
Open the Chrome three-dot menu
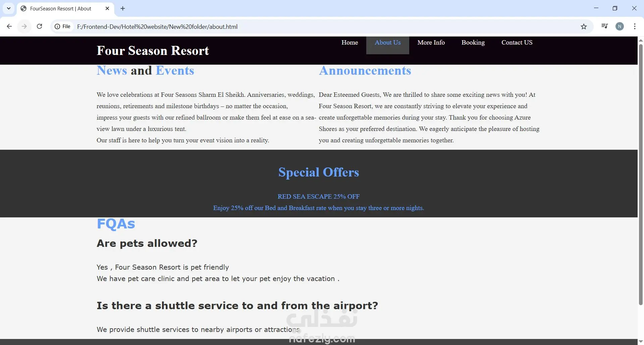point(635,26)
